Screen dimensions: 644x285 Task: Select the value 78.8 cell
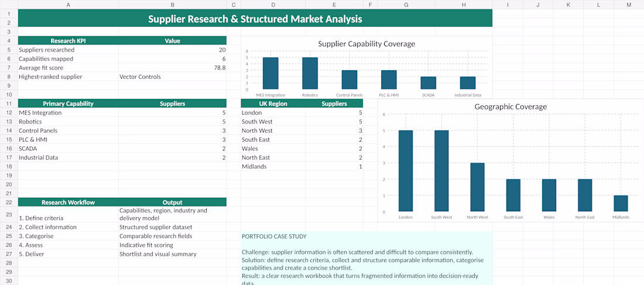tap(173, 68)
